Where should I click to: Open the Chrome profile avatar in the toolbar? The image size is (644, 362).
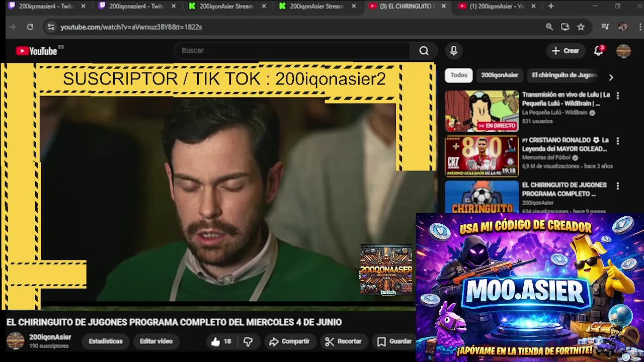pos(623,27)
